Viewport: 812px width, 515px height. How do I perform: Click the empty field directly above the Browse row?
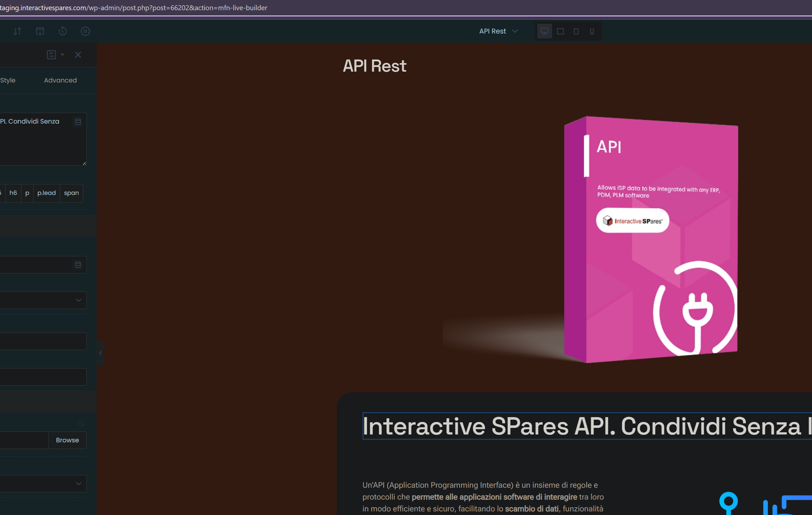coord(43,377)
